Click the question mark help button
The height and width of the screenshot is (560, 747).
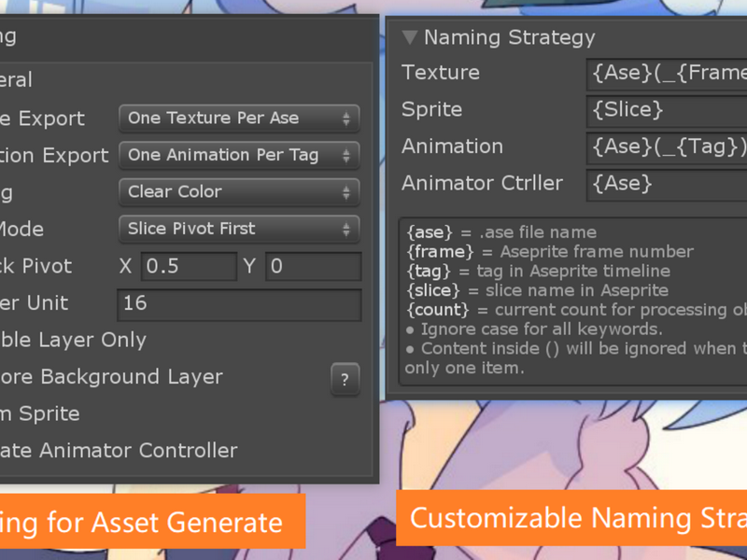coord(345,380)
